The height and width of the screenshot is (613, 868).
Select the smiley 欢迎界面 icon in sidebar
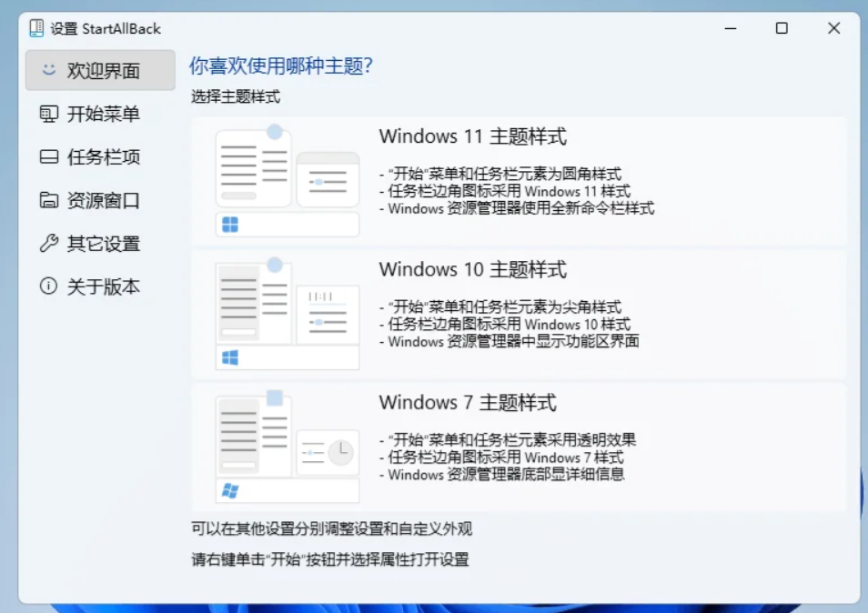coord(49,71)
